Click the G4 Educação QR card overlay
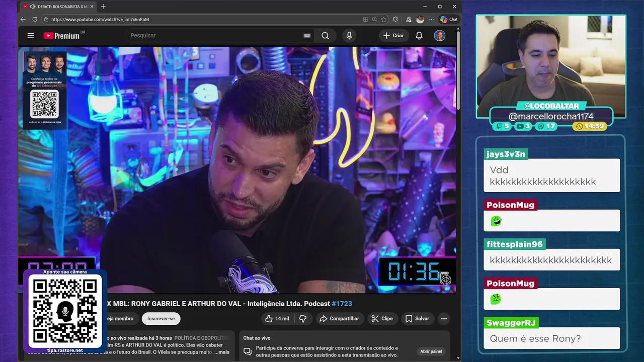644x362 pixels. pyautogui.click(x=44, y=89)
